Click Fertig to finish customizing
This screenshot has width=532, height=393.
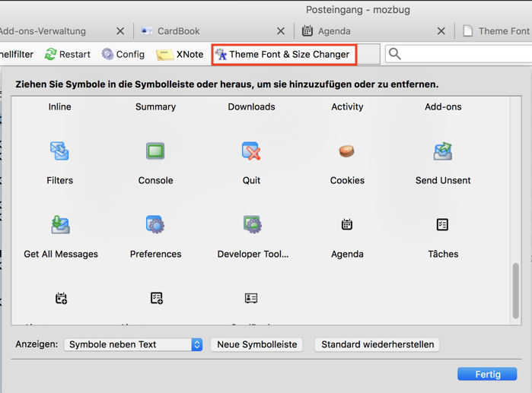487,374
